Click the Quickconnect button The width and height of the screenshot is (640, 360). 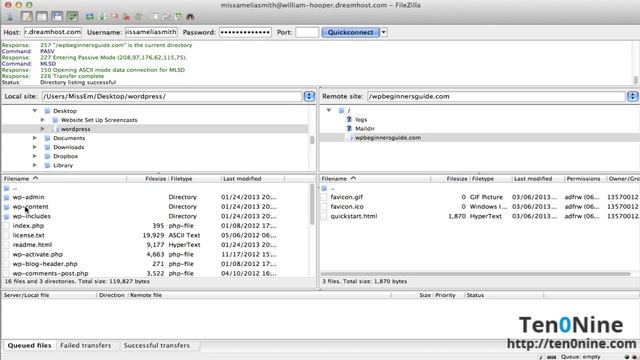(350, 32)
